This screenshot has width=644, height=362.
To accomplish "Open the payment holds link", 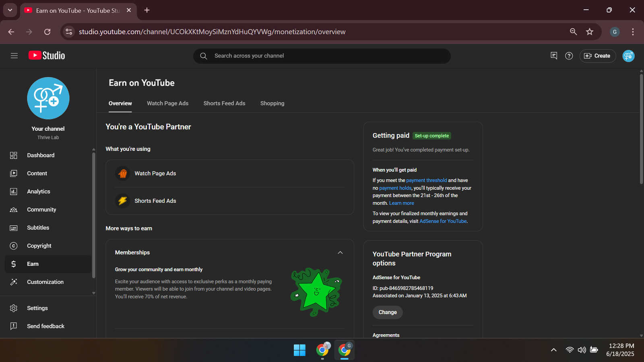I will pos(395,188).
